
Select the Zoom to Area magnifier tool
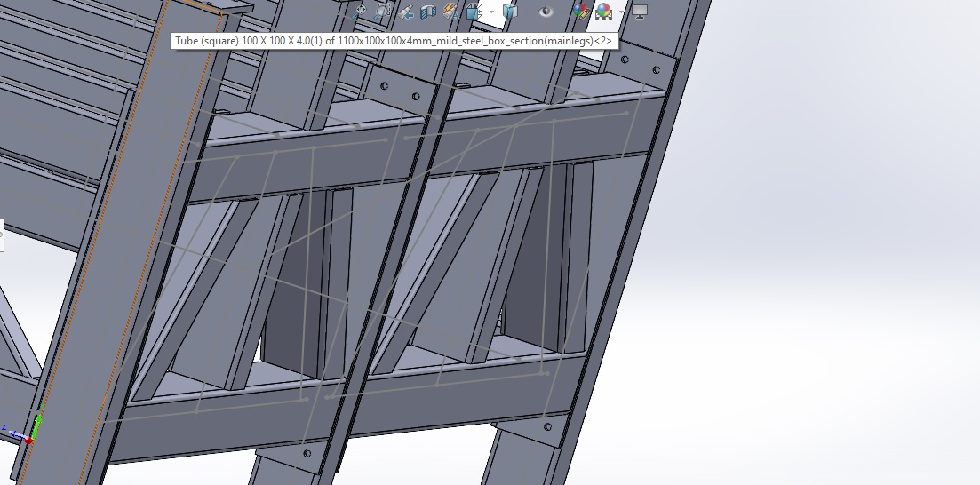tap(383, 12)
